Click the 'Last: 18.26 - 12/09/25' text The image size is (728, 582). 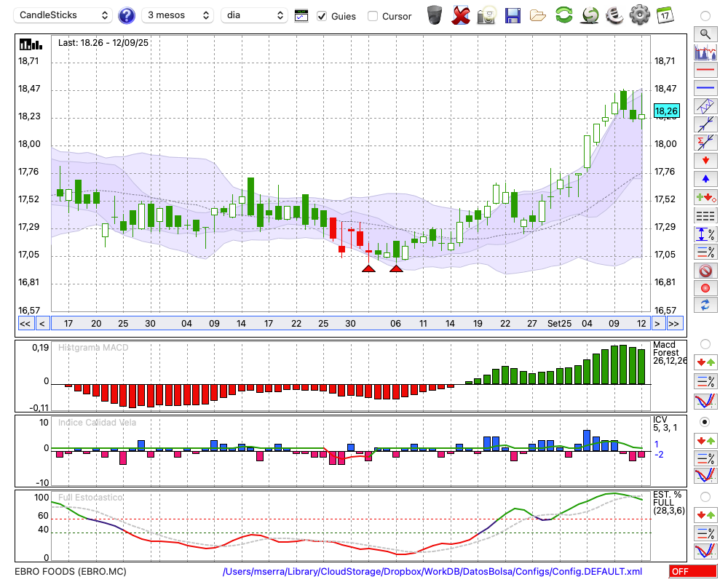(x=103, y=43)
